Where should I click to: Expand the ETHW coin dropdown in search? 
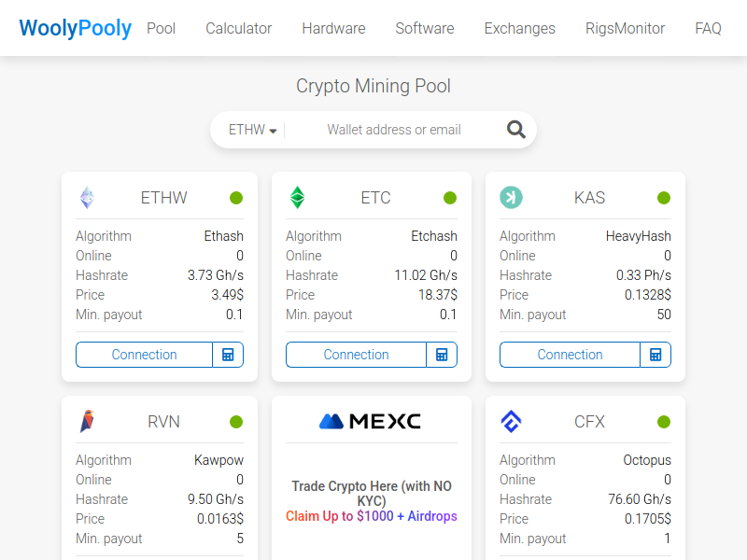pos(252,130)
